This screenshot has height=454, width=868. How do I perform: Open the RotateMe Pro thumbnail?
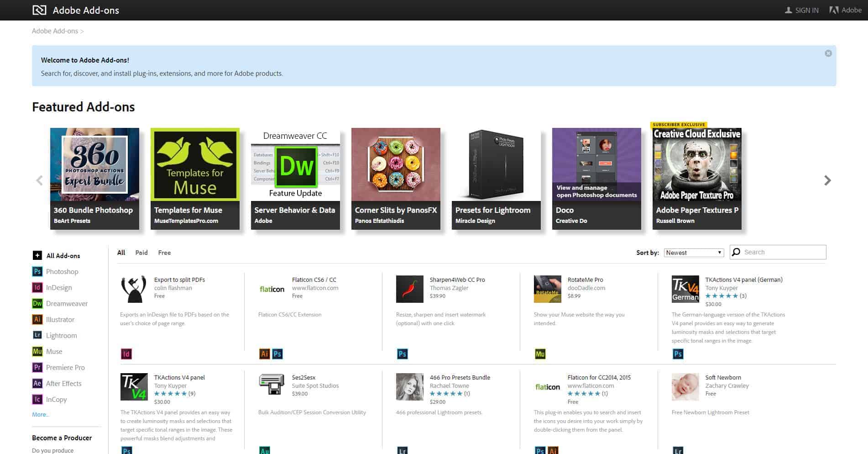tap(548, 289)
